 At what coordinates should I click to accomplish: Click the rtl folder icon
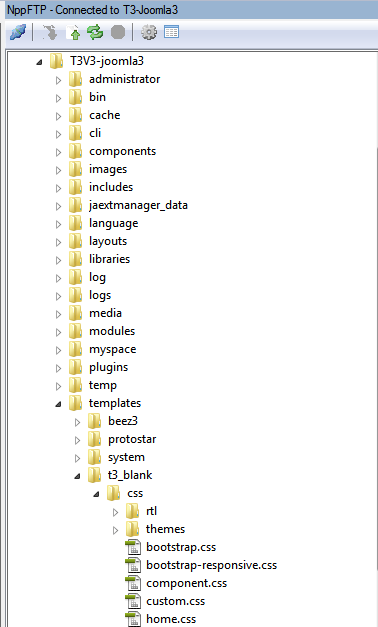click(132, 511)
